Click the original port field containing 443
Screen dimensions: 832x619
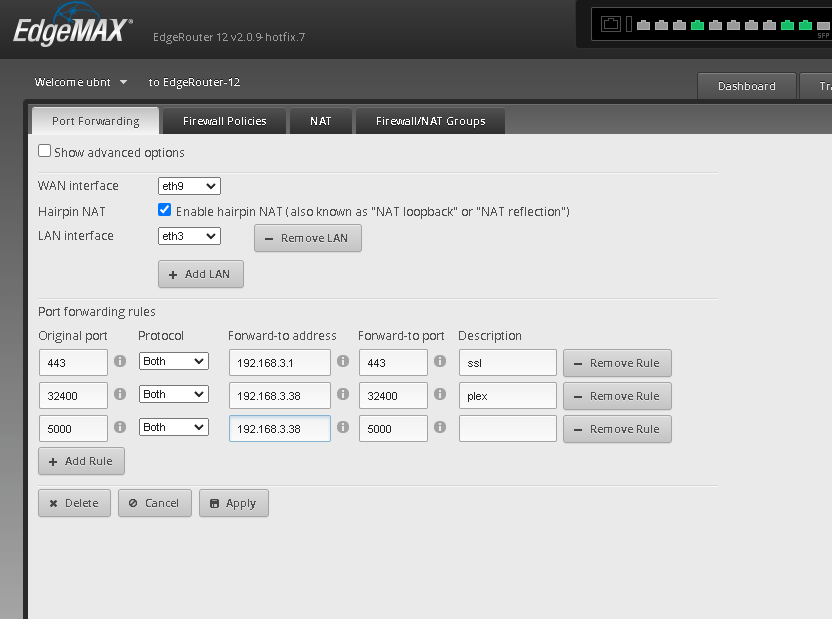(x=73, y=363)
